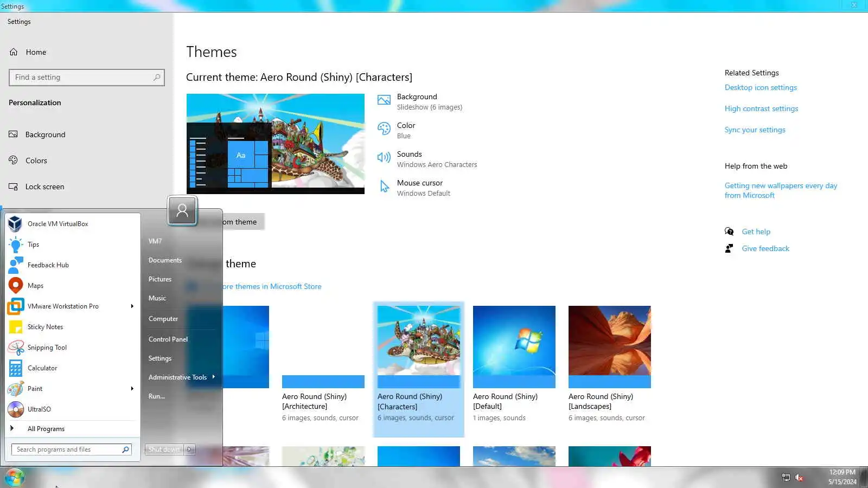Open Paint palette icon
Screen dimensions: 868x488
15,389
